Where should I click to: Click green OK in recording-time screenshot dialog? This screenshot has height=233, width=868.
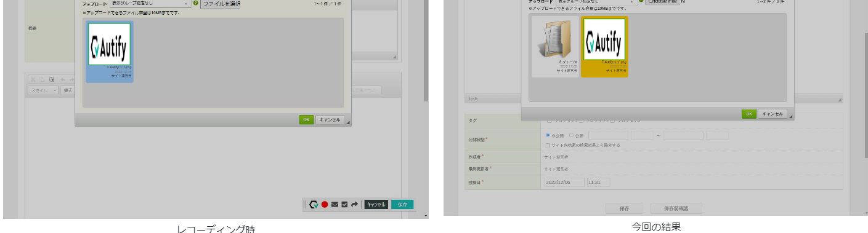[x=307, y=120]
